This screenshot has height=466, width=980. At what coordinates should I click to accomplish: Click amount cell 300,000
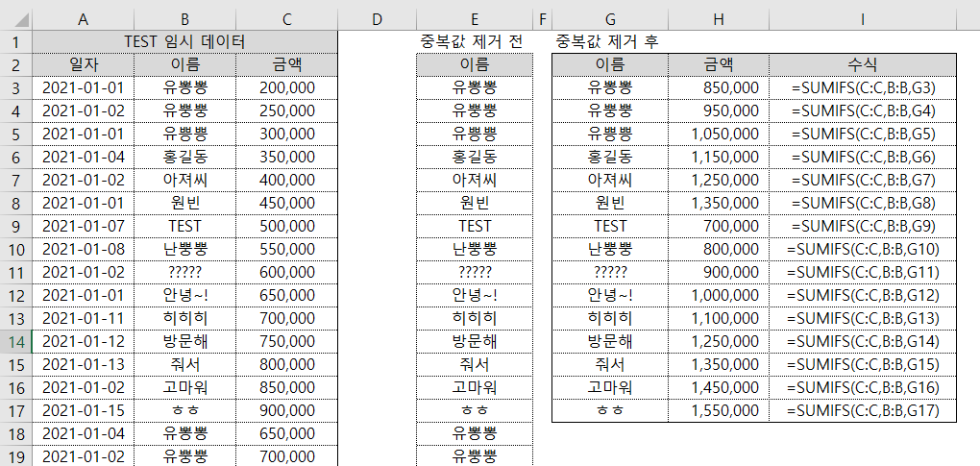click(x=287, y=134)
